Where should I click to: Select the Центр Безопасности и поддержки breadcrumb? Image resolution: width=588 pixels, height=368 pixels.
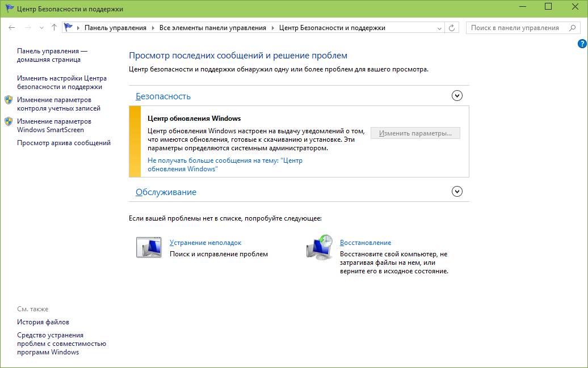pyautogui.click(x=332, y=28)
